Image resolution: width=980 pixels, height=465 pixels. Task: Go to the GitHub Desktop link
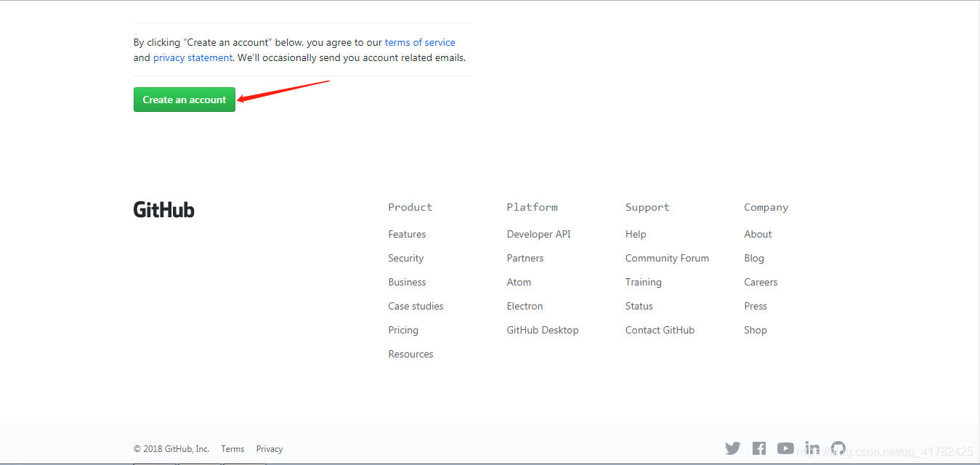pyautogui.click(x=543, y=330)
